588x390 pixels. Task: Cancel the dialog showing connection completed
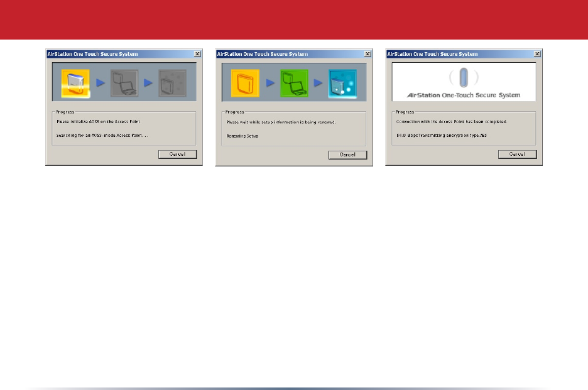518,154
